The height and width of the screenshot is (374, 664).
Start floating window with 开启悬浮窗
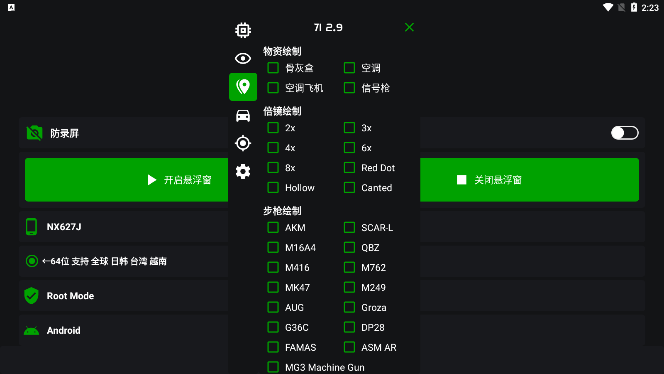[127, 180]
